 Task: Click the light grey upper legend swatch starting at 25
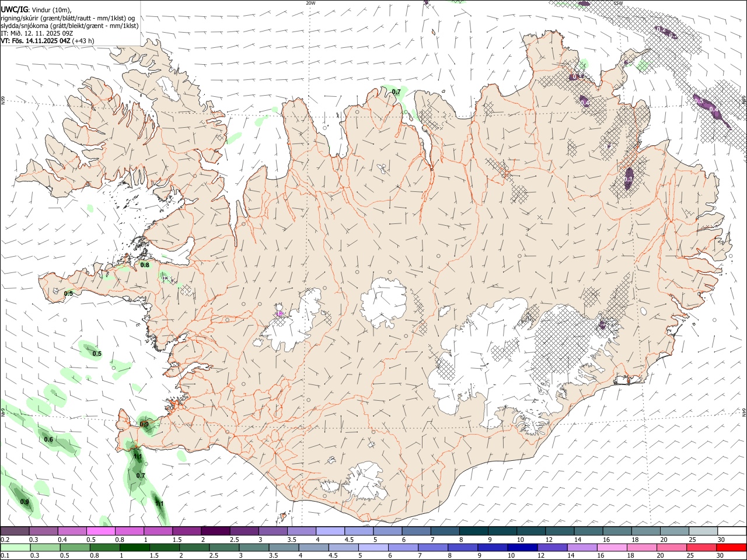click(x=703, y=531)
